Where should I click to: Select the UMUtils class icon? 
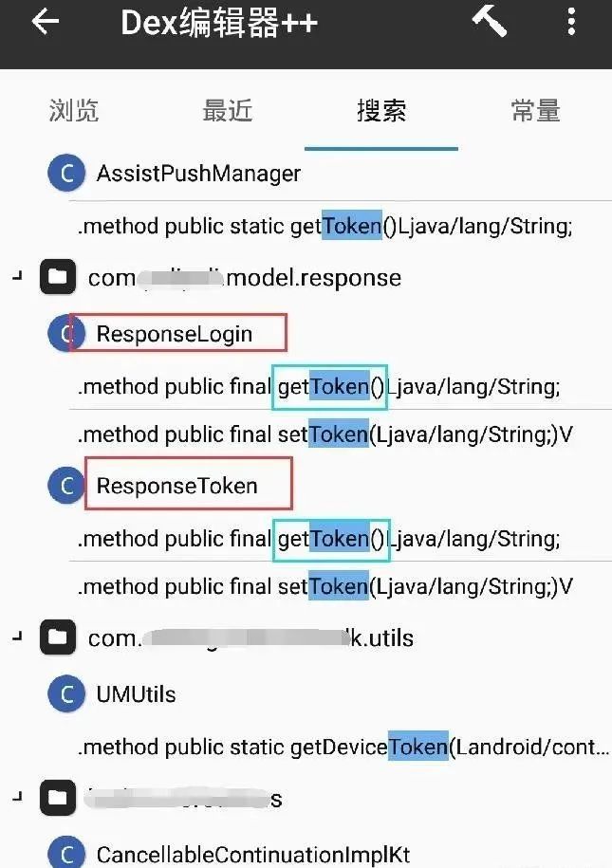(66, 693)
